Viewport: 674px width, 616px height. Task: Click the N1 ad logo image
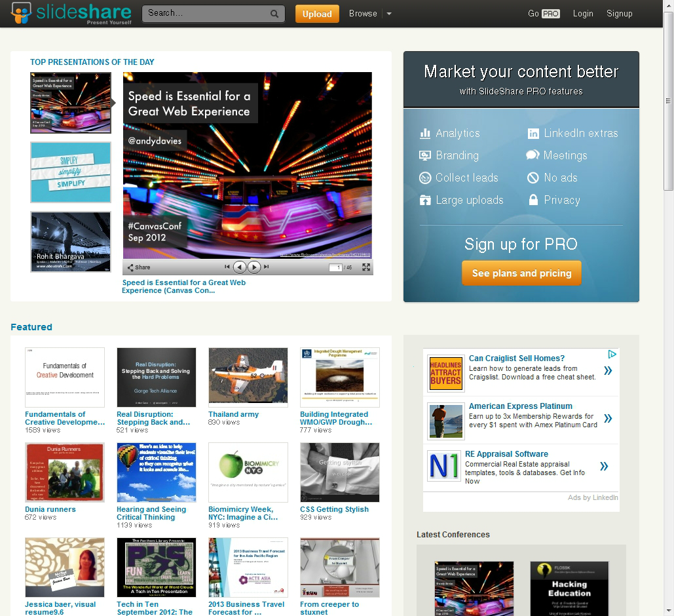coord(444,465)
